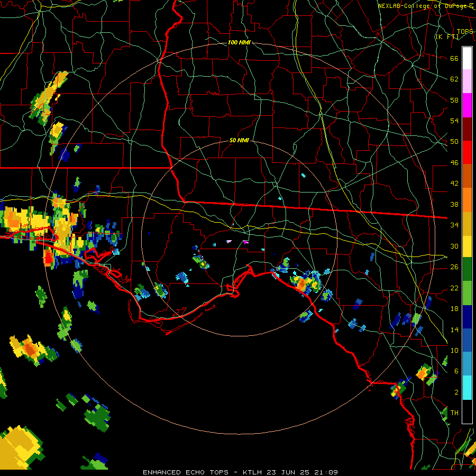Choose the light green legend band
The width and height of the screenshot is (476, 476).
click(x=467, y=293)
